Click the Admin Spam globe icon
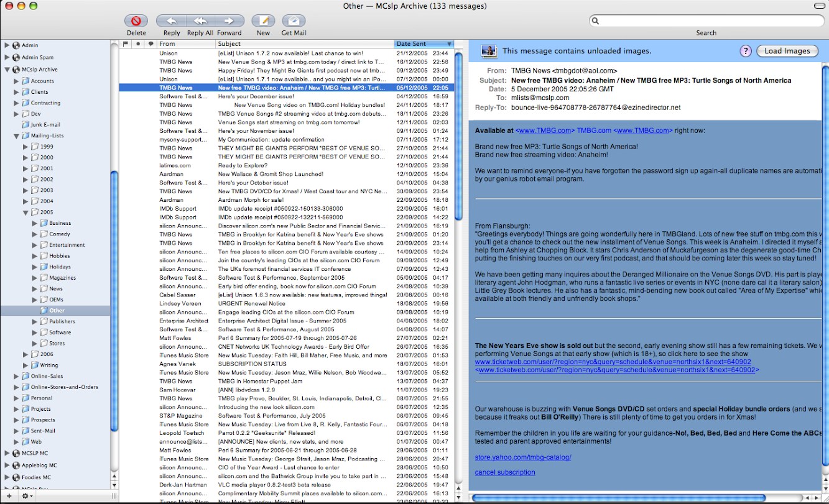This screenshot has height=504, width=829. 16,57
